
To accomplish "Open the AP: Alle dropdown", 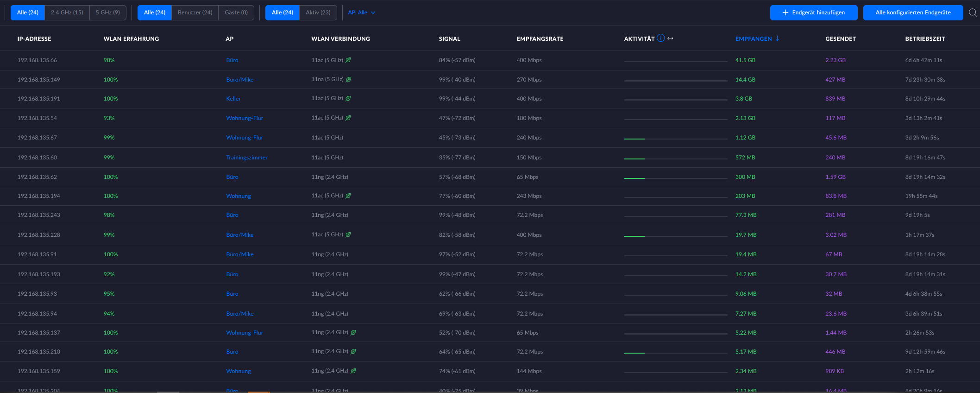I will click(361, 13).
